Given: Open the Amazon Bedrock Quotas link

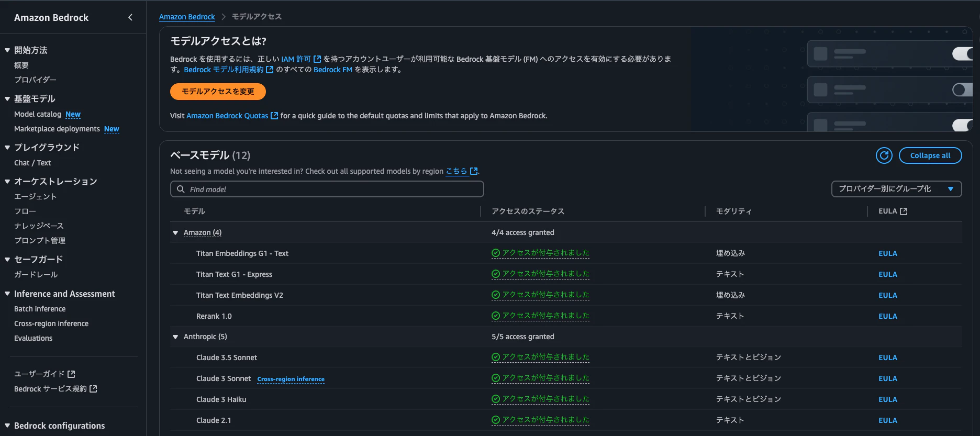Looking at the screenshot, I should coord(227,116).
